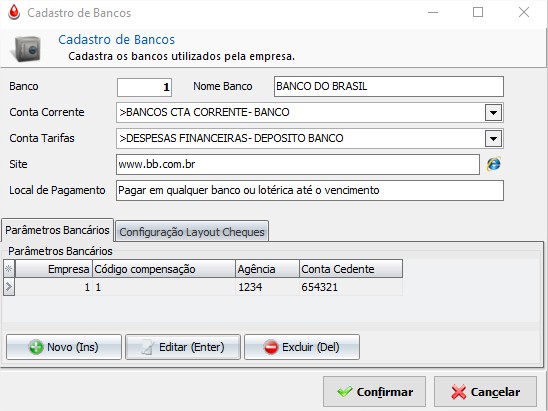Close the Cadastro de Bancos window
The image size is (548, 411).
click(524, 12)
